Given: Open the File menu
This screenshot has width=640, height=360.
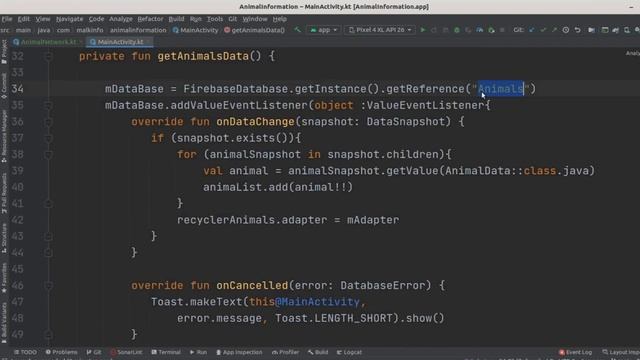Looking at the screenshot, I should 7,19.
